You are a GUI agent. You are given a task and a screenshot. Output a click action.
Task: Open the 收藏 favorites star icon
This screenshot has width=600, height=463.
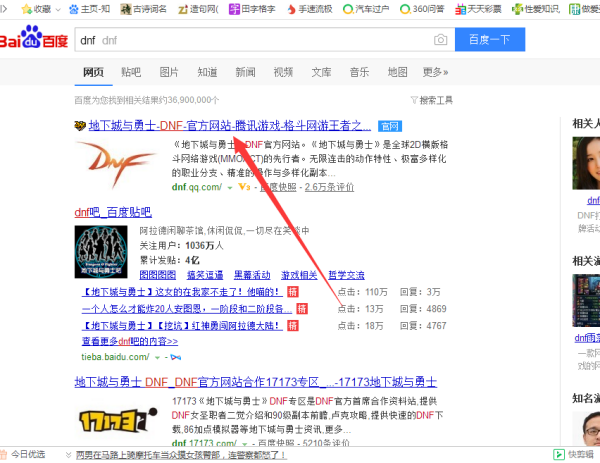point(26,9)
